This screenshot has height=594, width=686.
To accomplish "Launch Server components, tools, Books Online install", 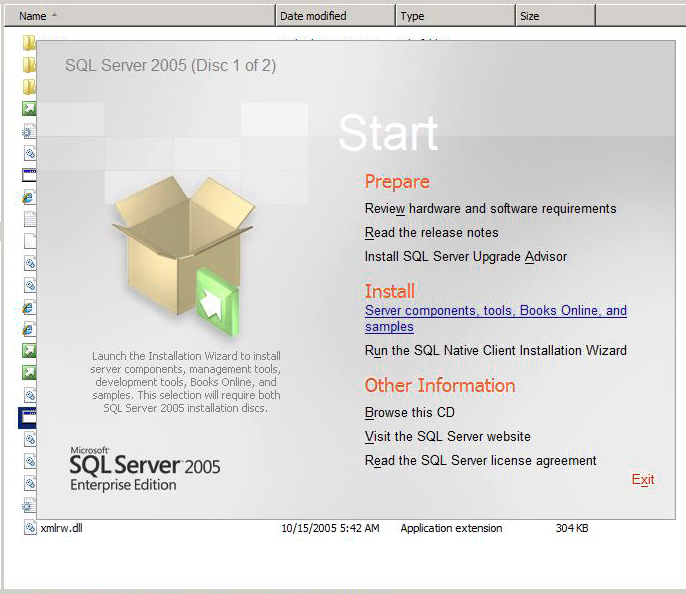I will 495,311.
